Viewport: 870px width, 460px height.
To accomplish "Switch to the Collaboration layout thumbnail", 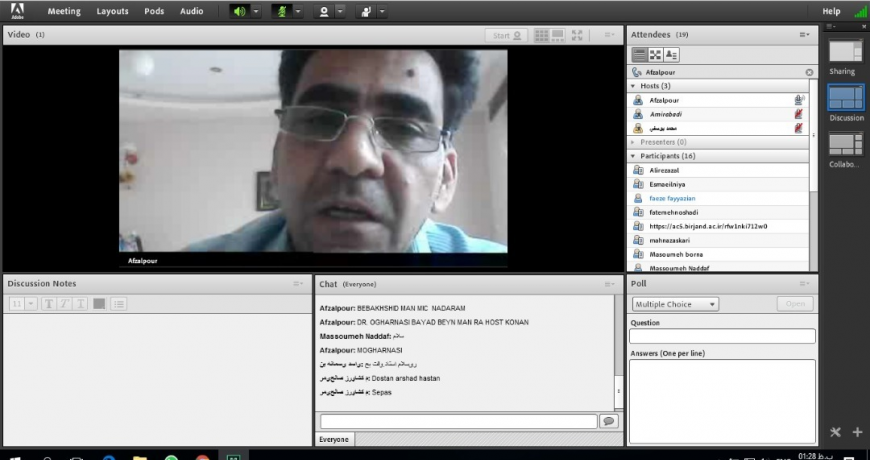I will pos(846,144).
